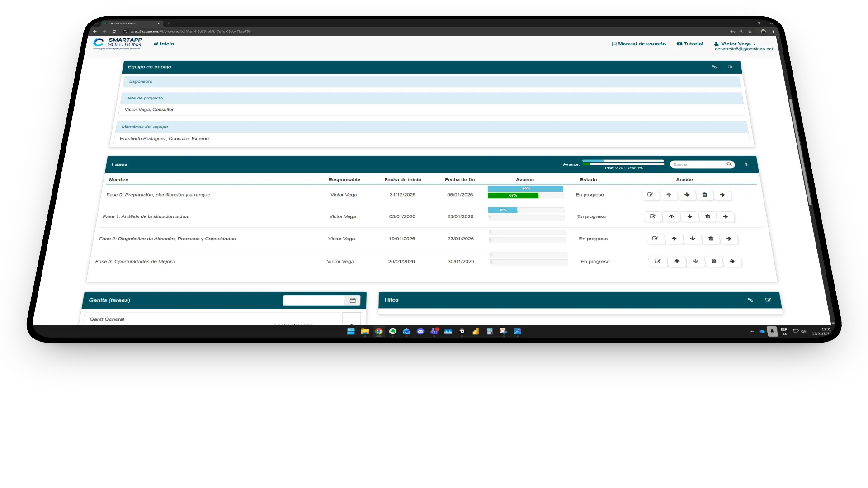Screen dimensions: 868x488
Task: Move Fase 1 up with the arrow icon
Action: coord(671,216)
